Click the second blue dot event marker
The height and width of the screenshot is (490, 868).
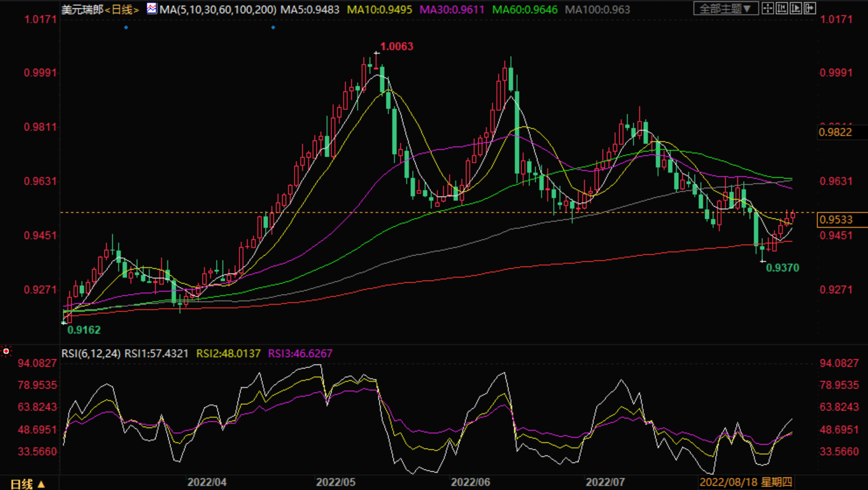point(273,27)
